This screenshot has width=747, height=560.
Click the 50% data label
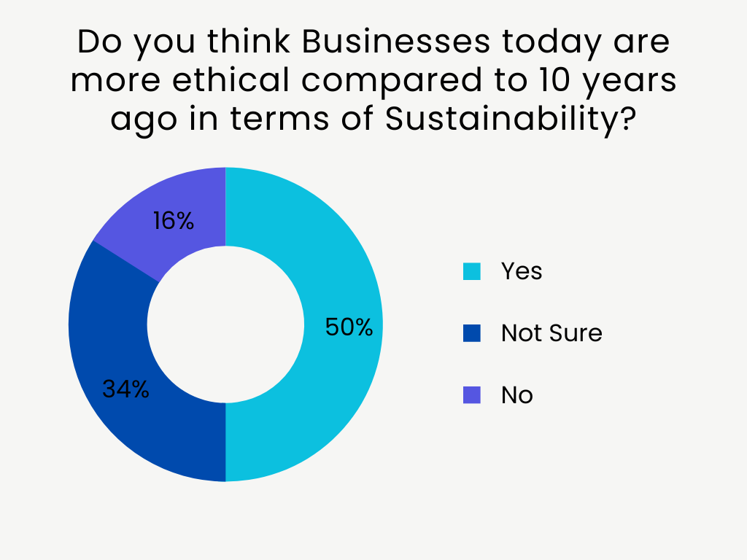[349, 327]
